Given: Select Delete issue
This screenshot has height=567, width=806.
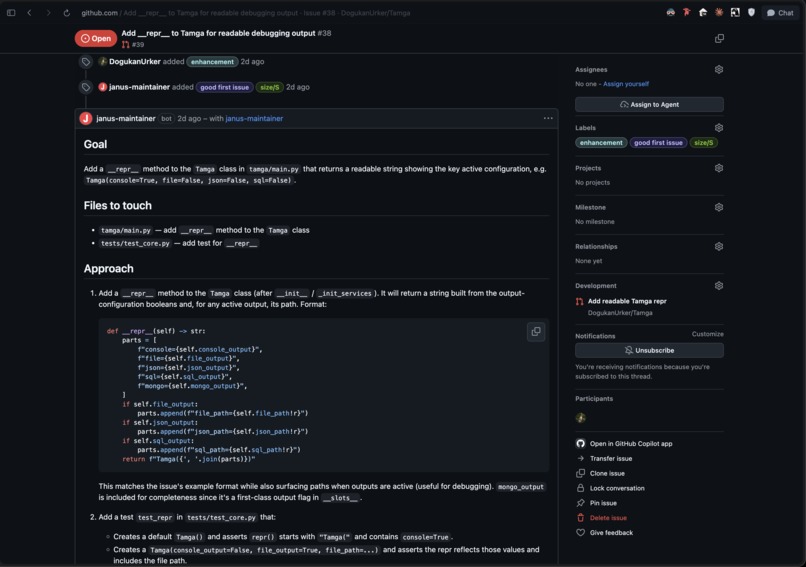Looking at the screenshot, I should pyautogui.click(x=608, y=518).
